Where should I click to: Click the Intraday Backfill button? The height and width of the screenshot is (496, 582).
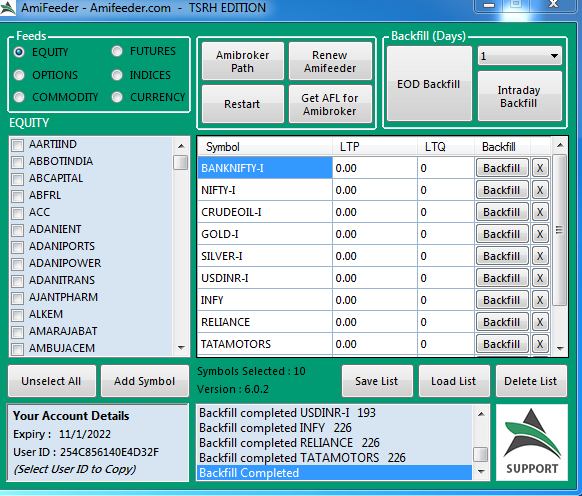(x=519, y=96)
